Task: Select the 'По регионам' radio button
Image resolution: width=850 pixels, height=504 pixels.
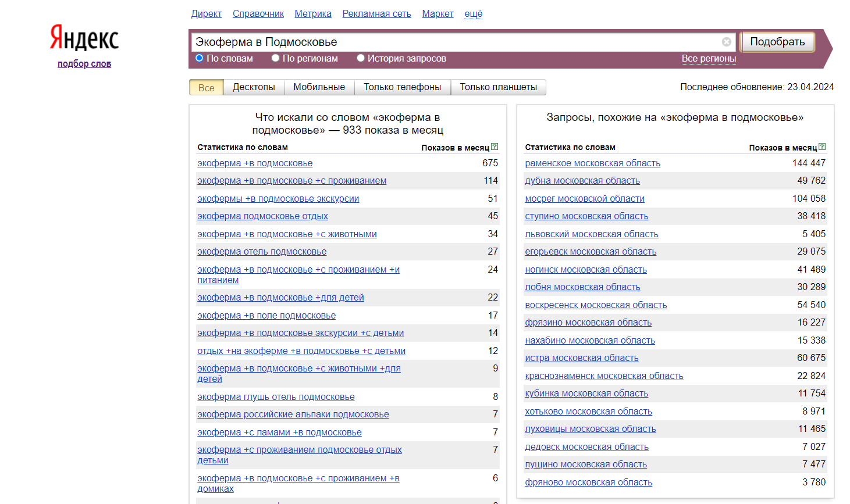Action: (276, 58)
